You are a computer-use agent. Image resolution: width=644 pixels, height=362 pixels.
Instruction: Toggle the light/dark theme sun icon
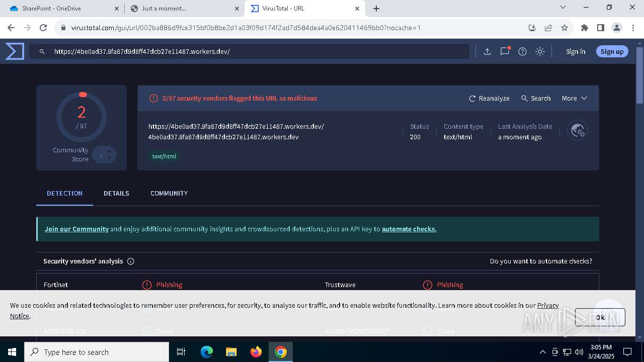coord(540,51)
